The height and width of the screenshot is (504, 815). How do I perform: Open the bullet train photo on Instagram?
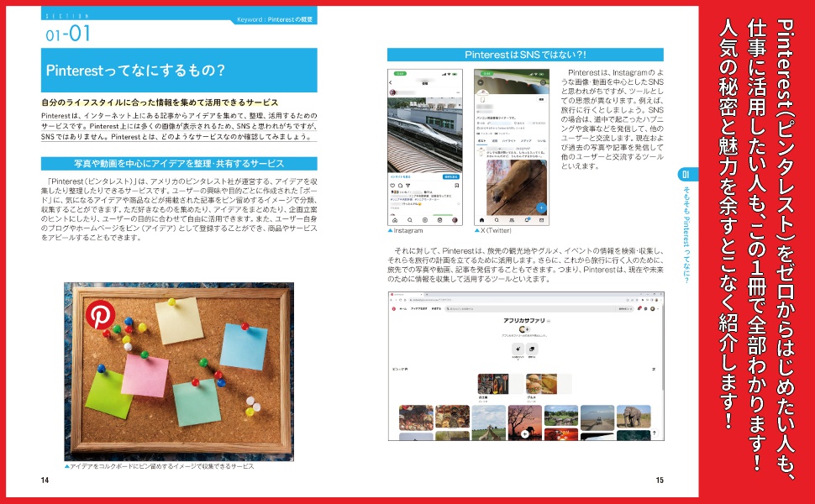pos(424,135)
